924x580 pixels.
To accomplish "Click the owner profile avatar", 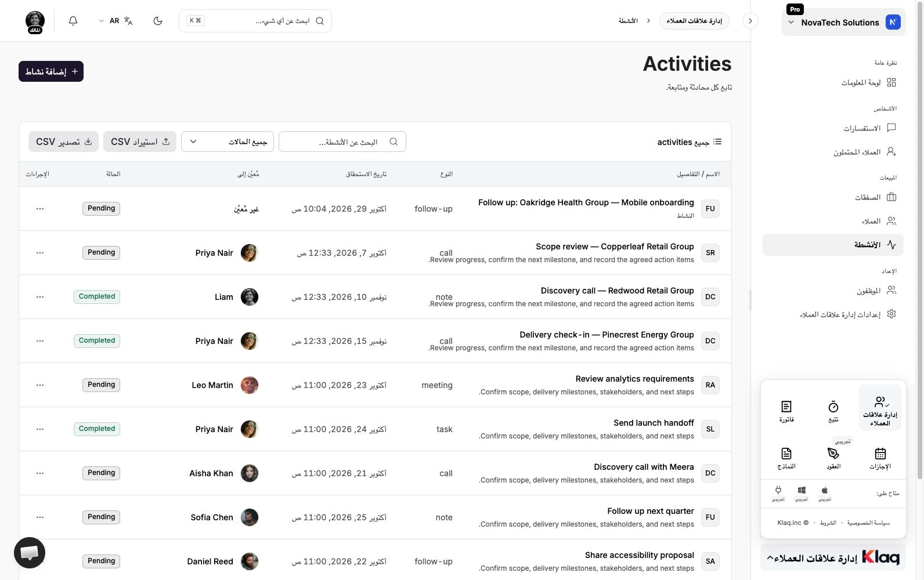I will pos(35,21).
